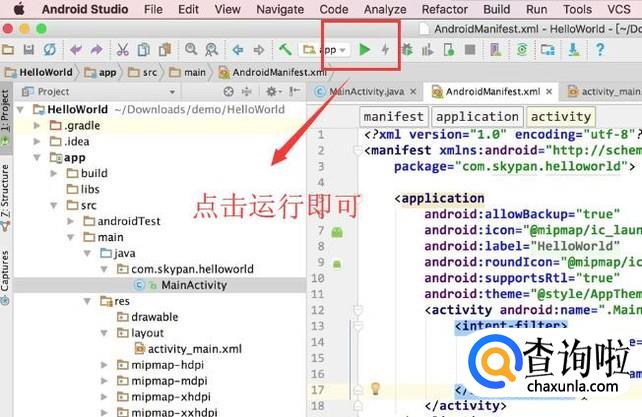This screenshot has width=642, height=417.
Task: Click the Copy toolbar icon
Action: pyautogui.click(x=143, y=50)
